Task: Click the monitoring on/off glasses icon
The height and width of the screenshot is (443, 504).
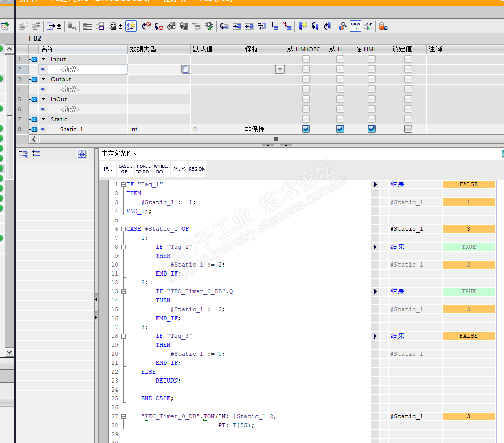Action: click(x=356, y=26)
